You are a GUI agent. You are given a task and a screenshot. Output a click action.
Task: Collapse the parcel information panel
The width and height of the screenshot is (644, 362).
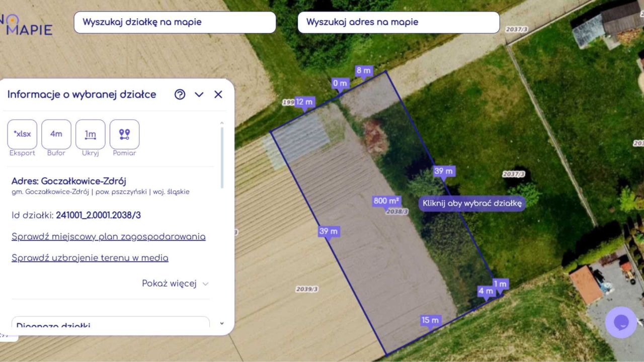[x=199, y=95]
